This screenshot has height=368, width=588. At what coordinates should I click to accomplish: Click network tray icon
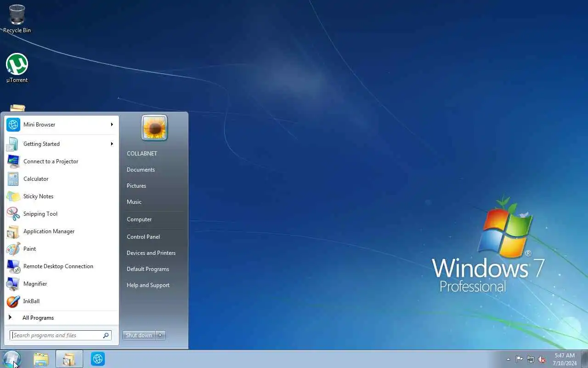click(531, 359)
